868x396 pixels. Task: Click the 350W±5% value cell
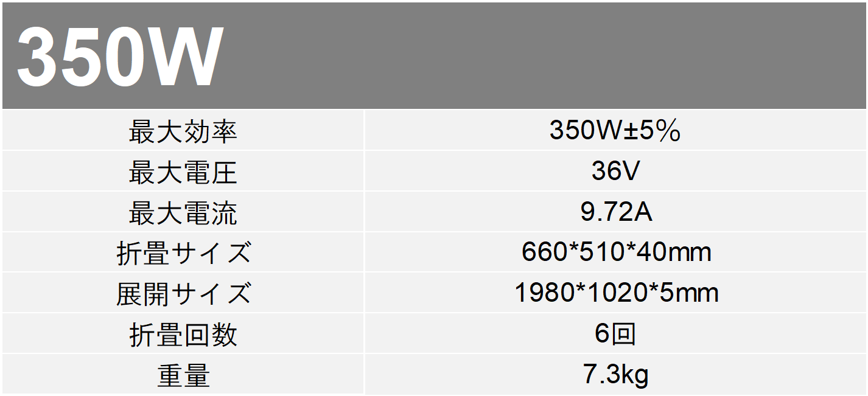[x=615, y=131]
